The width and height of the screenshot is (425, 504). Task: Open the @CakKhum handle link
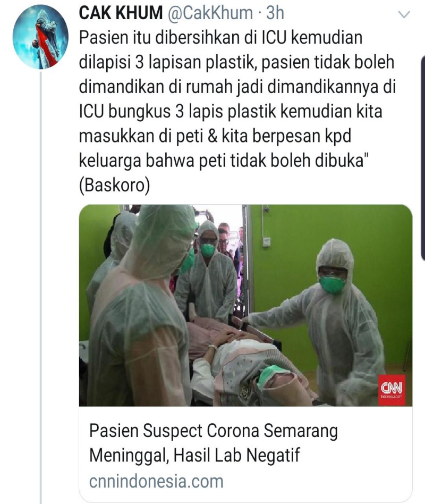point(210,13)
